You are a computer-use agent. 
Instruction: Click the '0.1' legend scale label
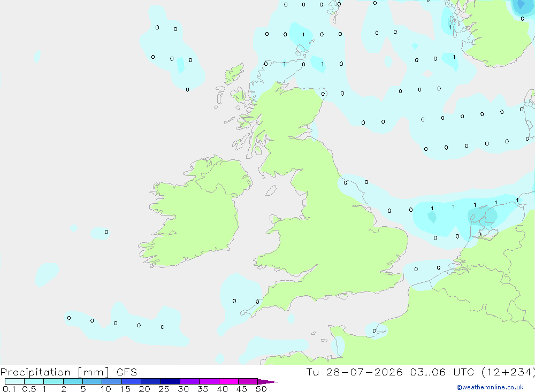click(x=9, y=389)
